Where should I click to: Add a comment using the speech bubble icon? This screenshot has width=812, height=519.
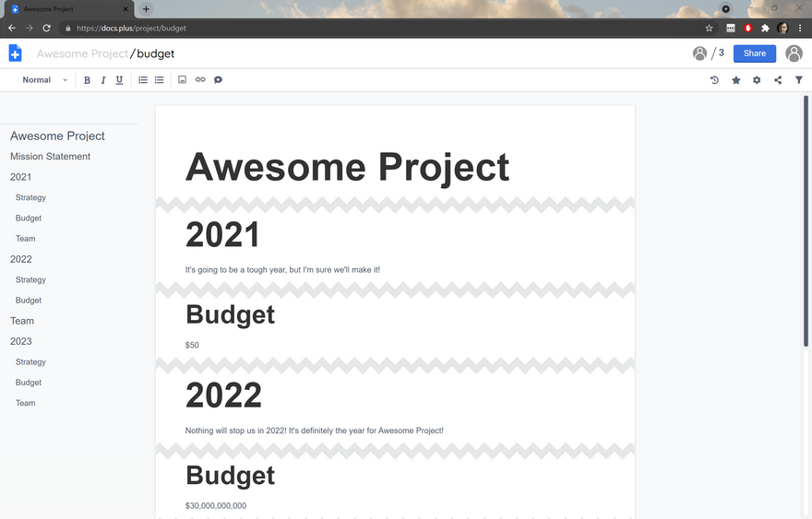point(219,80)
